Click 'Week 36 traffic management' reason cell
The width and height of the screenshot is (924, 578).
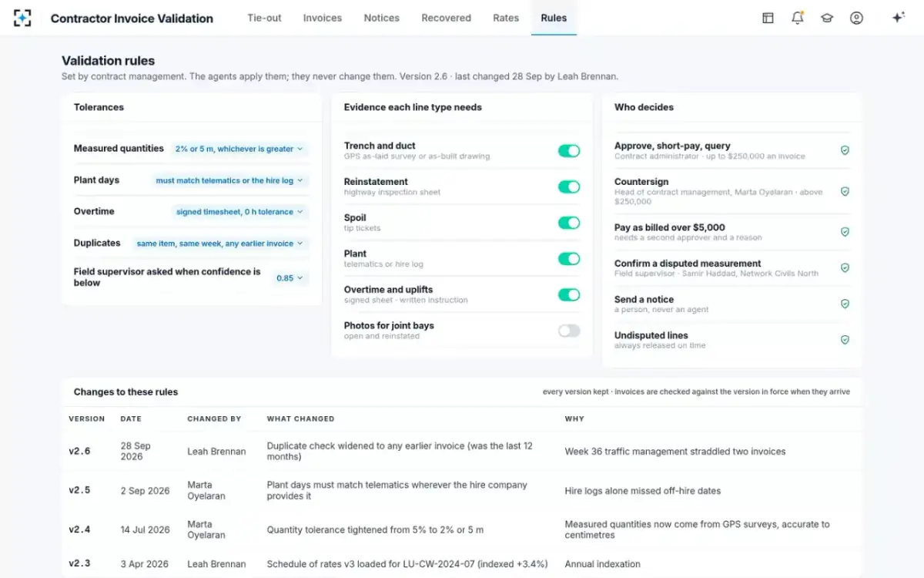[x=675, y=452]
